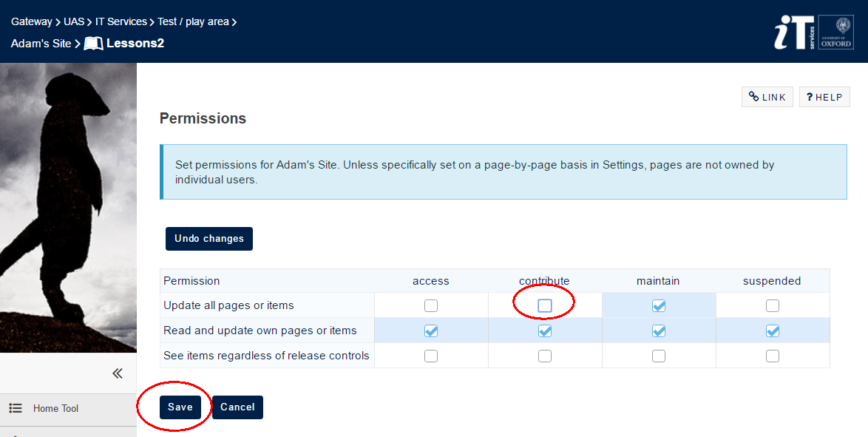This screenshot has width=868, height=437.
Task: Open Home Tool in sidebar menu
Action: click(55, 408)
